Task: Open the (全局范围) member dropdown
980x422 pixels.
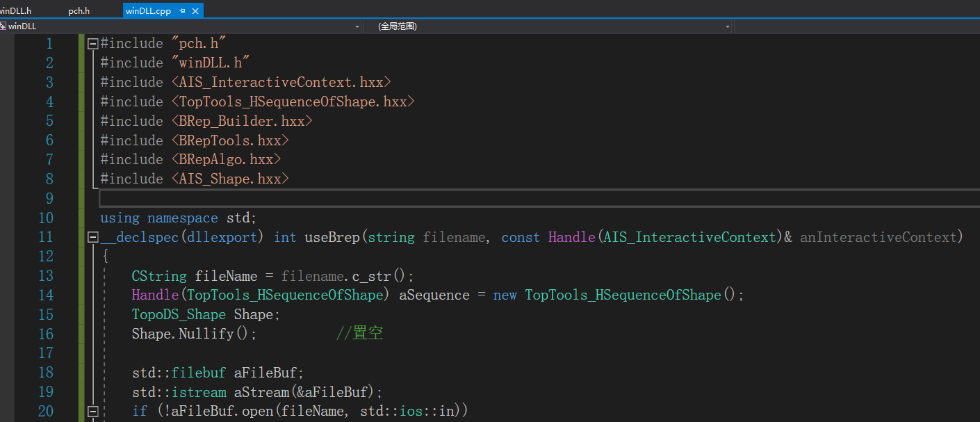Action: [x=726, y=26]
